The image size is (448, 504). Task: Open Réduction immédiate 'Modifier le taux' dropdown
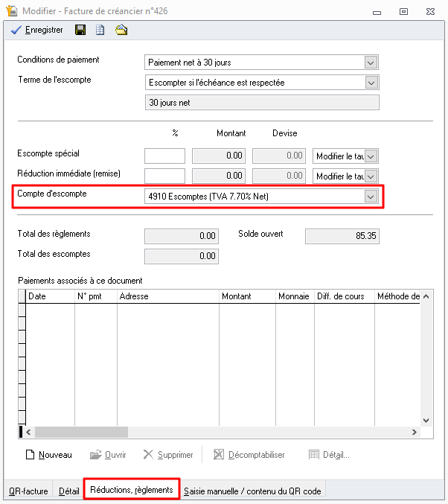371,176
